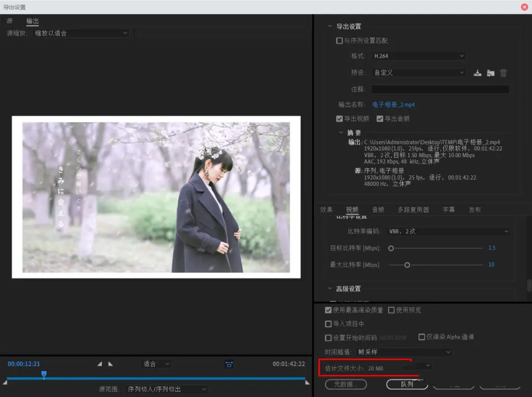Collapse the 高级设置 section

330,289
